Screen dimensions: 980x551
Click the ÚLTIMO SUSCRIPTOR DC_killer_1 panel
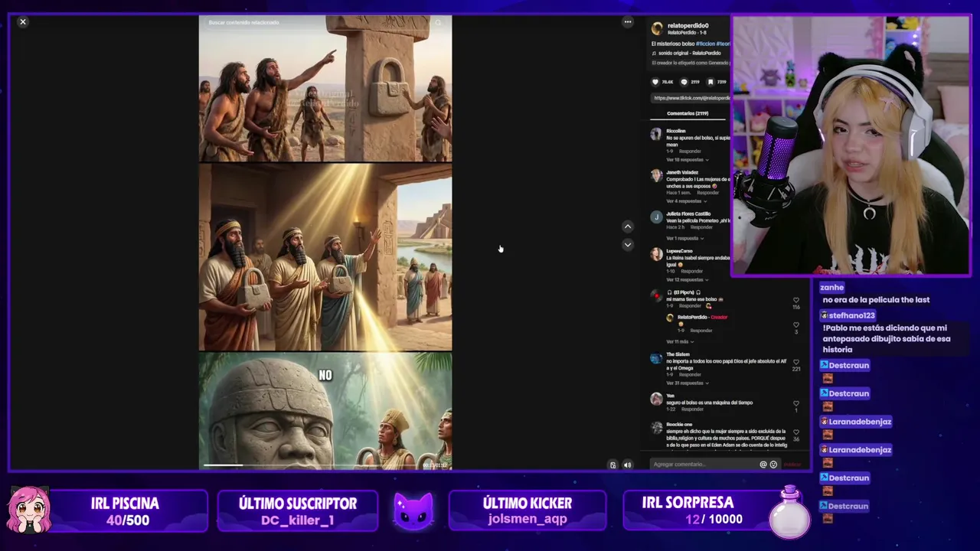tap(298, 511)
